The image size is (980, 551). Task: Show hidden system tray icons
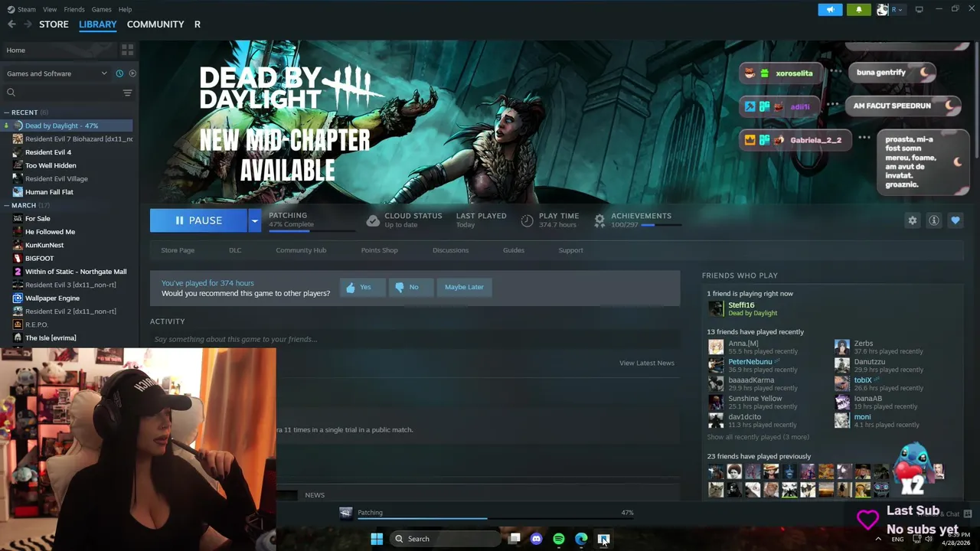(878, 539)
